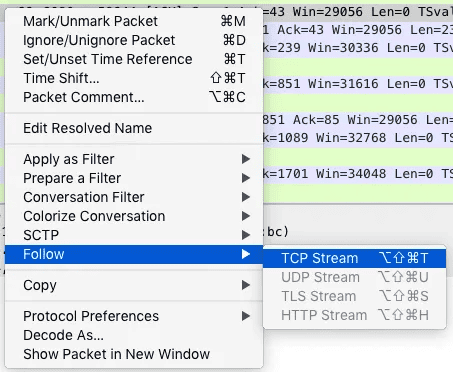Click the highlighted Follow menu item
453x372 pixels.
134,254
